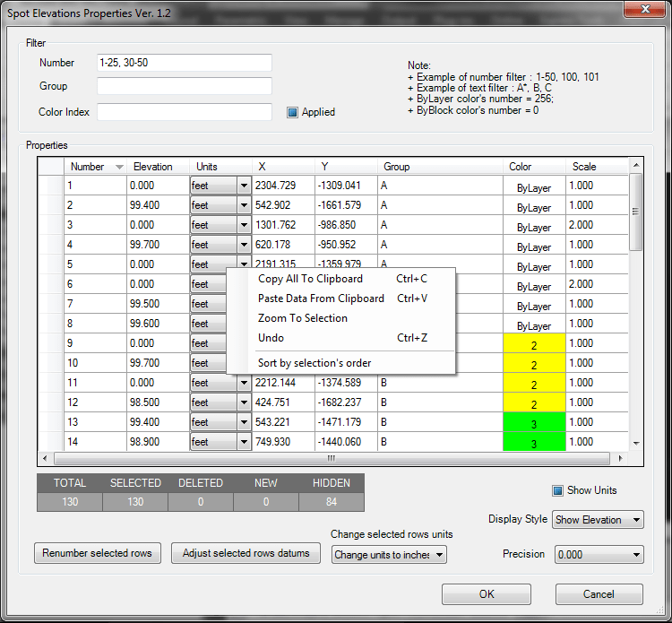672x623 pixels.
Task: Click horizontal scrollbar right arrow
Action: point(620,458)
